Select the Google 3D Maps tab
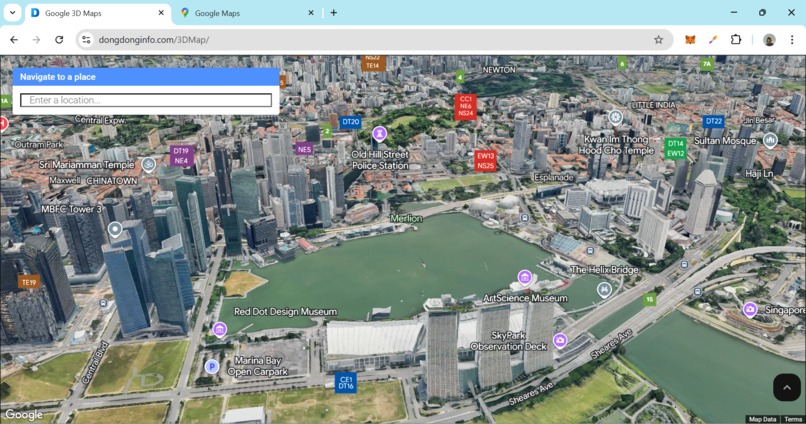The width and height of the screenshot is (806, 424). pyautogui.click(x=73, y=13)
